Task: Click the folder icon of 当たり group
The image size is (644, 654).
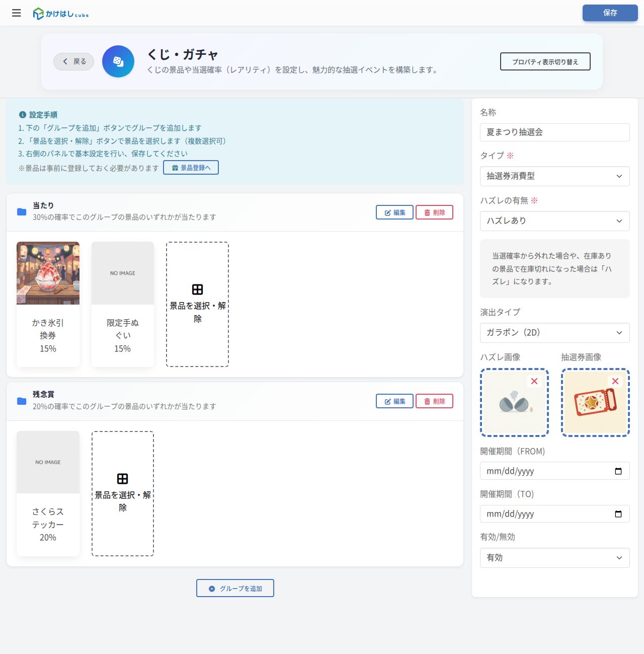Action: pyautogui.click(x=22, y=211)
